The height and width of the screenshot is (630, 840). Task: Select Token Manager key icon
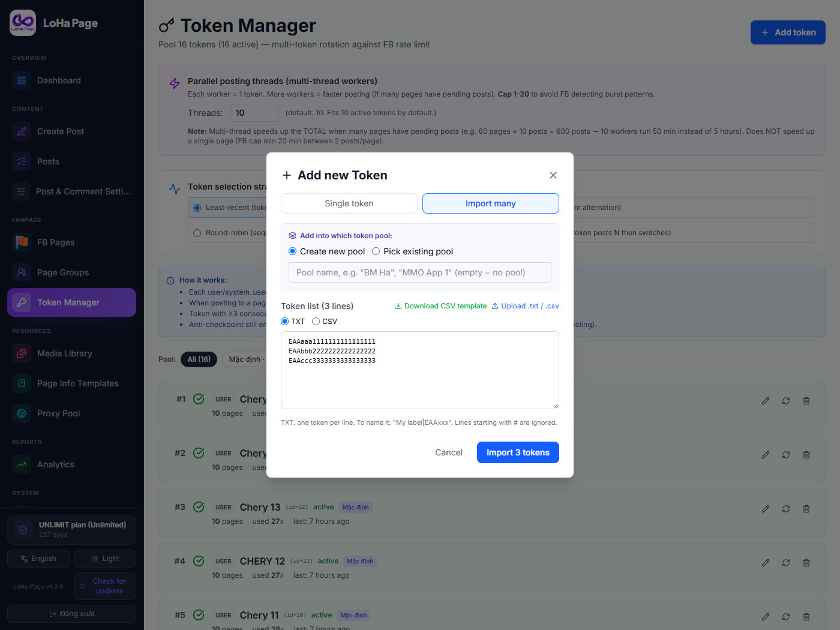(22, 302)
